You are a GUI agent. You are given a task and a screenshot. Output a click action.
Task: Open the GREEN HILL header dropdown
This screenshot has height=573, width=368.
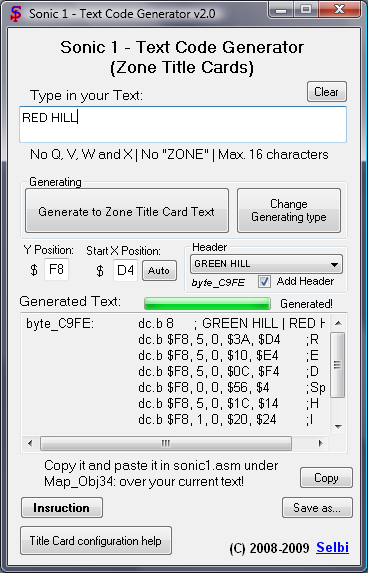tap(266, 264)
